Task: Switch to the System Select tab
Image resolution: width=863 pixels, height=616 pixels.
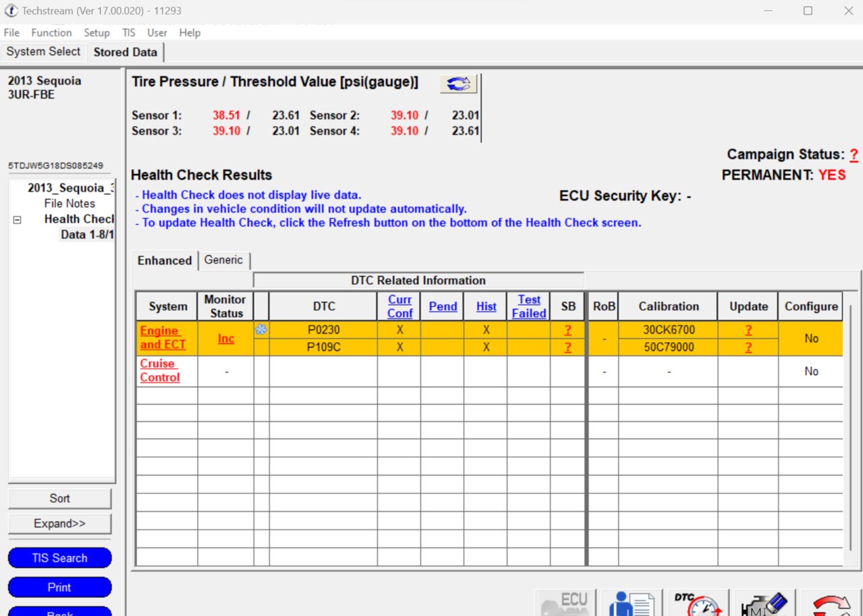Action: (43, 52)
